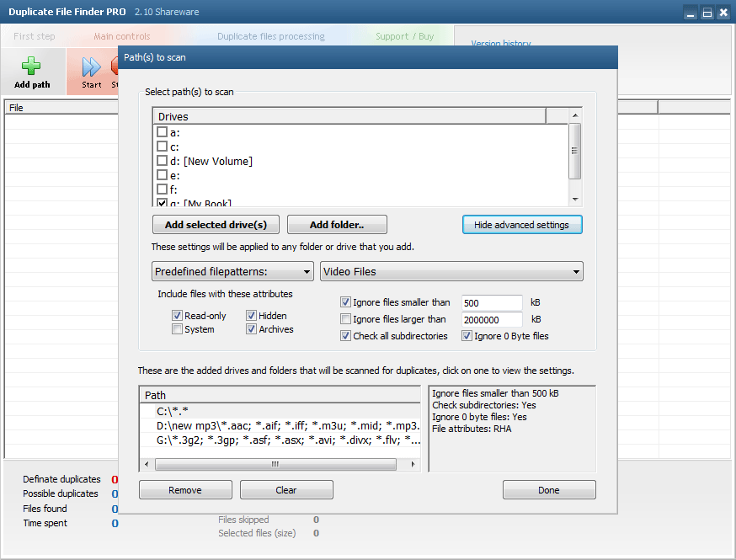Screen dimensions: 736x560
Task: Enable the System attribute checkbox
Action: pos(177,329)
